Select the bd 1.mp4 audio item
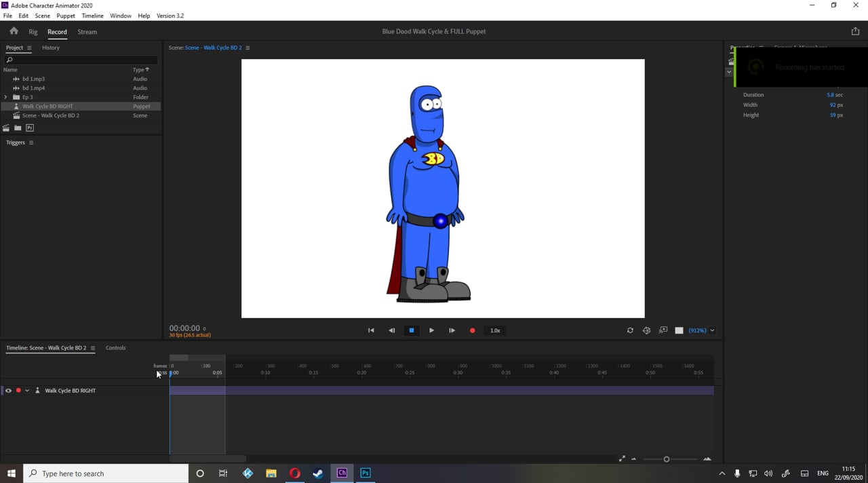Viewport: 868px width, 483px height. [81, 88]
